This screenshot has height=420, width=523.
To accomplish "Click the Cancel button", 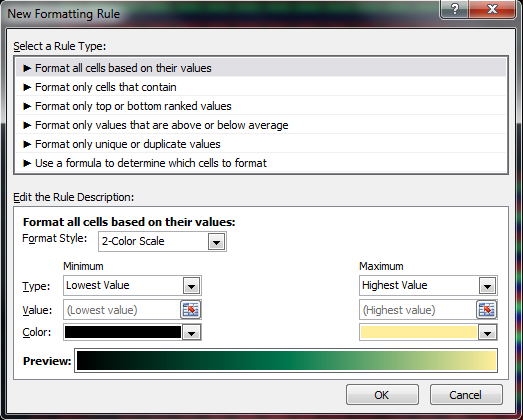I will 466,395.
